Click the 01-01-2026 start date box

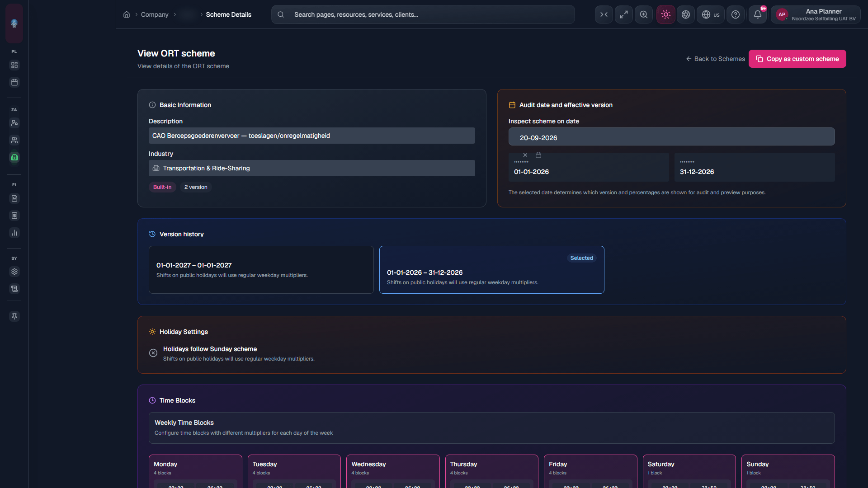pyautogui.click(x=589, y=167)
